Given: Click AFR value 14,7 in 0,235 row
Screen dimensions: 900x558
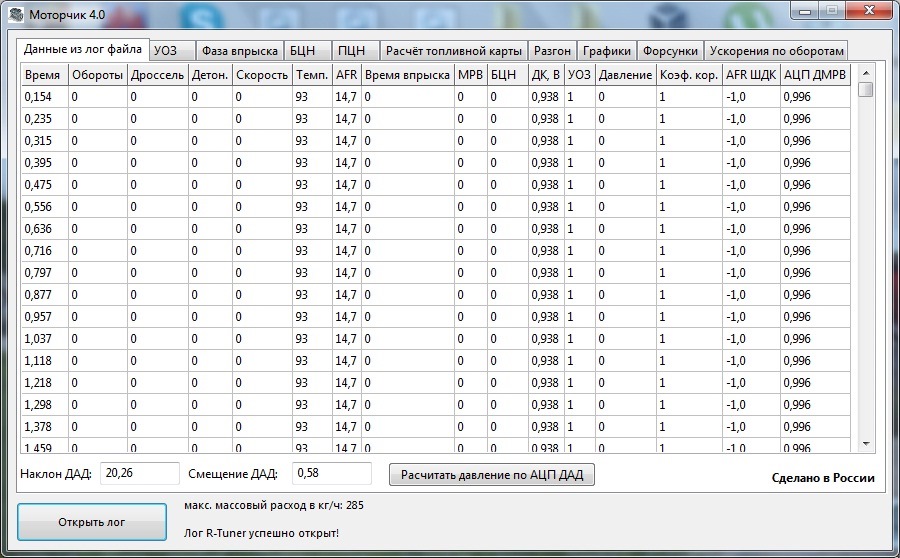Looking at the screenshot, I should coord(346,119).
